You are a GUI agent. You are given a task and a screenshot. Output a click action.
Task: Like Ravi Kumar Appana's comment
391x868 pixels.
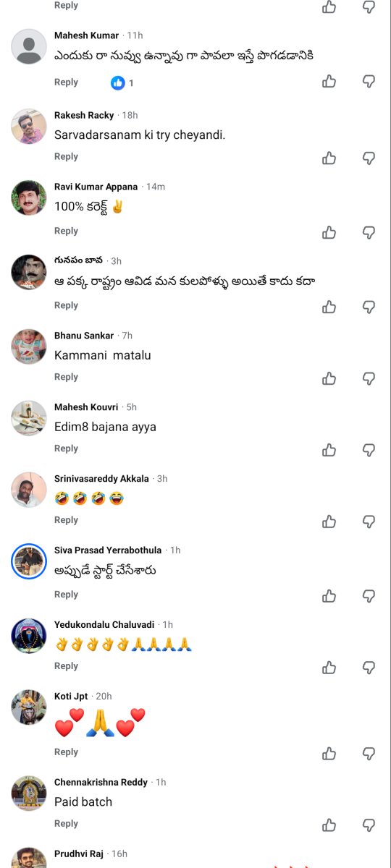pyautogui.click(x=329, y=232)
